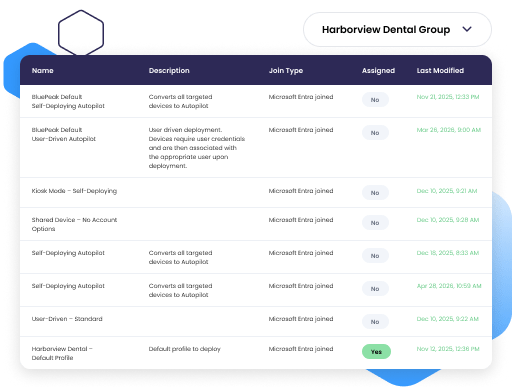The width and height of the screenshot is (512, 387).
Task: Sort by the Last Modified column header
Action: pos(440,71)
